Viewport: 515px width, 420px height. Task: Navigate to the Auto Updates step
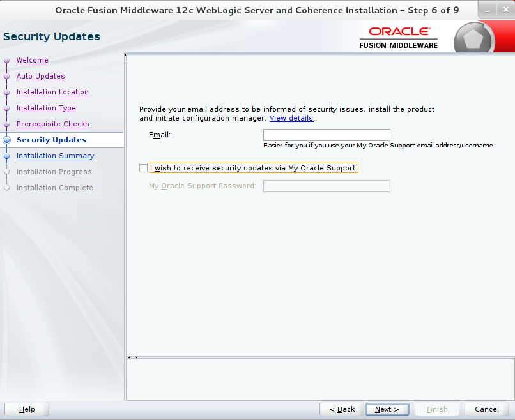point(40,76)
